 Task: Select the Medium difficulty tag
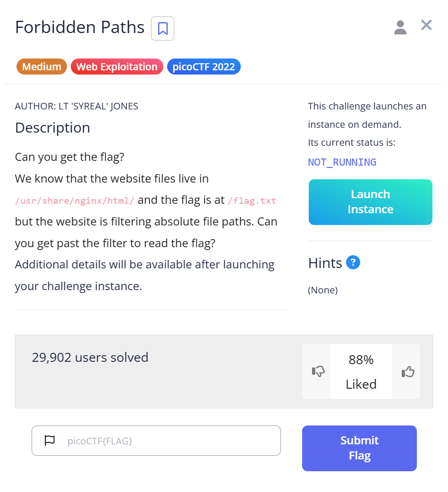click(42, 67)
